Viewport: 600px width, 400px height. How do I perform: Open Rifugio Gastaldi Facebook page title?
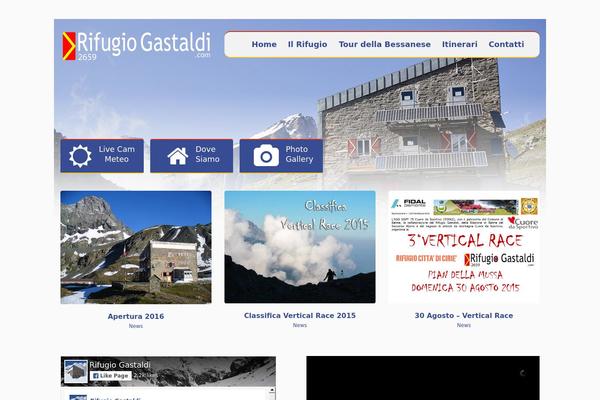(120, 365)
